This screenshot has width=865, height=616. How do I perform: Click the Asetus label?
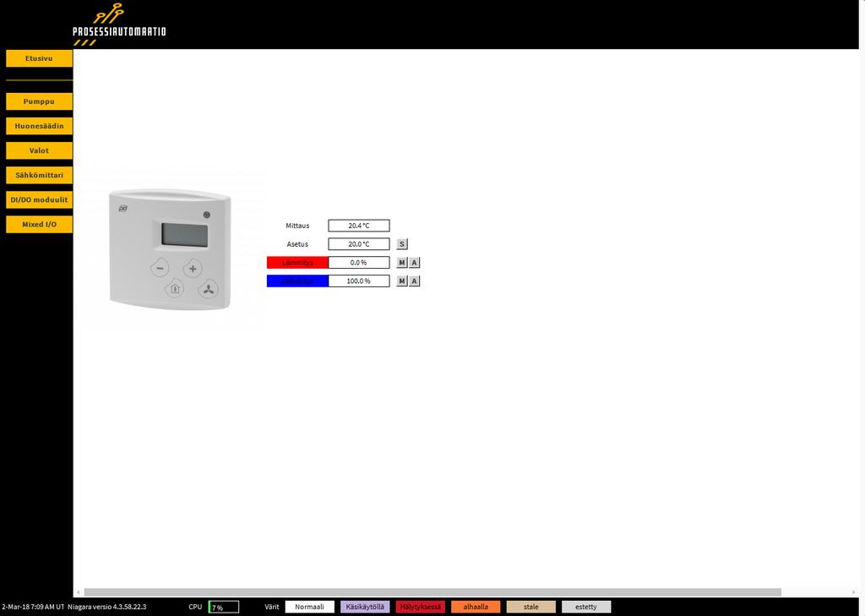coord(297,244)
